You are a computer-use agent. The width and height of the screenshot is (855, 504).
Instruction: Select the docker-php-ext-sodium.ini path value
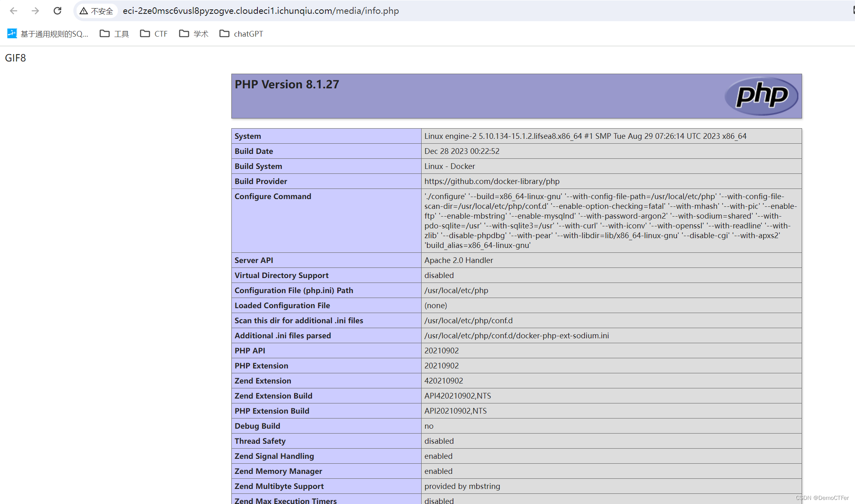point(517,335)
